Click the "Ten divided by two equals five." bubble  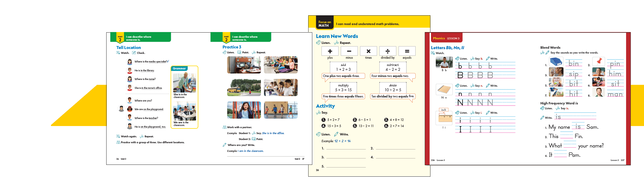pyautogui.click(x=393, y=97)
